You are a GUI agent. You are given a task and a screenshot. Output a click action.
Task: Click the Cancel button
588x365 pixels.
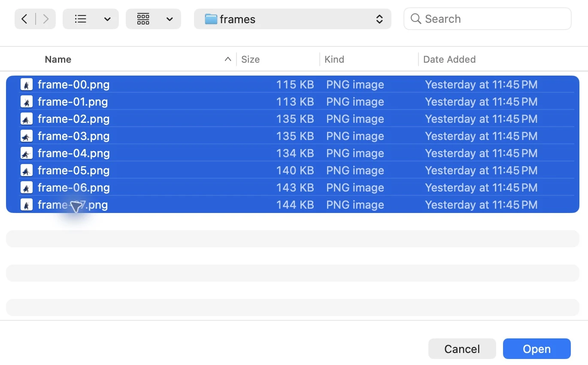[x=462, y=349]
